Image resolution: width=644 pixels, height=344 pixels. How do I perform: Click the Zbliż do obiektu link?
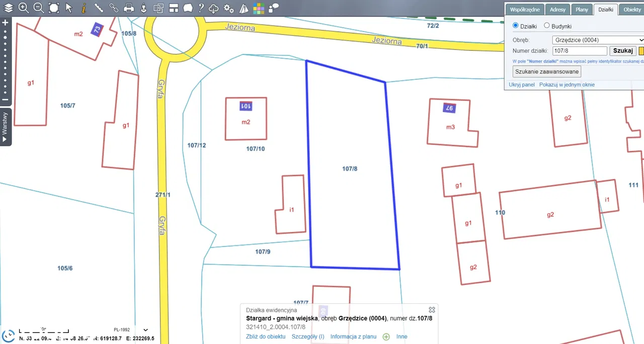tap(266, 336)
